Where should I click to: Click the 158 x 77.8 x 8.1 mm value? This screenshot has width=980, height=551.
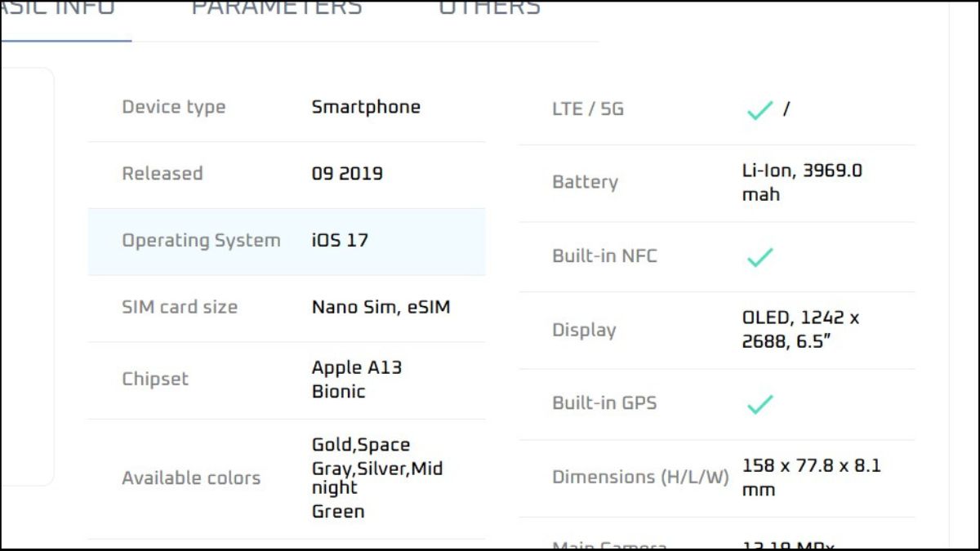811,478
